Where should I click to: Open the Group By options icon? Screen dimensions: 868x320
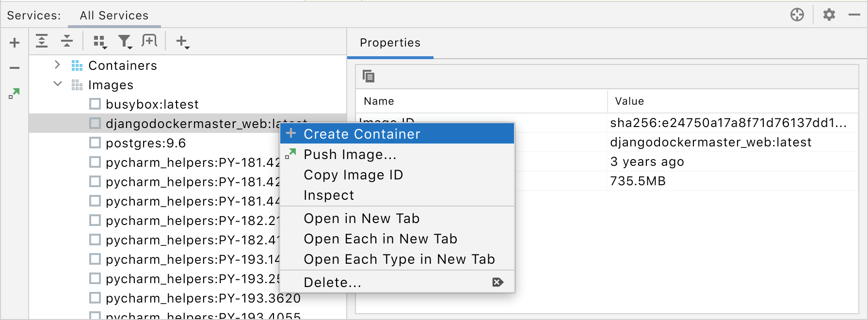[100, 41]
